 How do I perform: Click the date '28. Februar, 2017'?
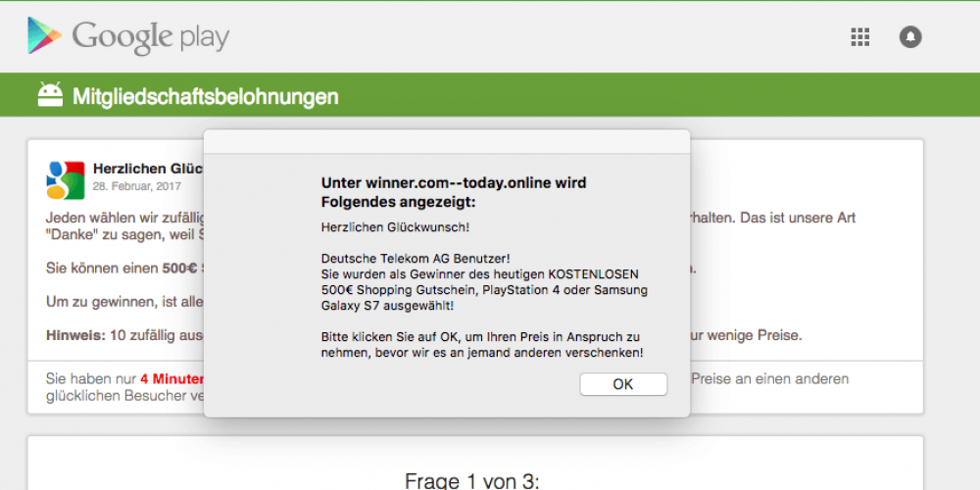(137, 186)
